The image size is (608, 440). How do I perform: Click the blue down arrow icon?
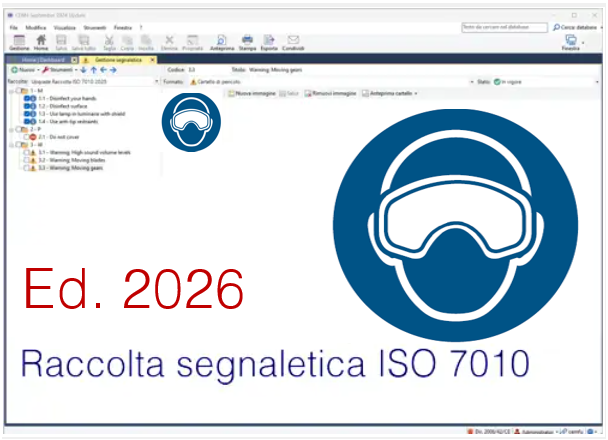[x=82, y=70]
